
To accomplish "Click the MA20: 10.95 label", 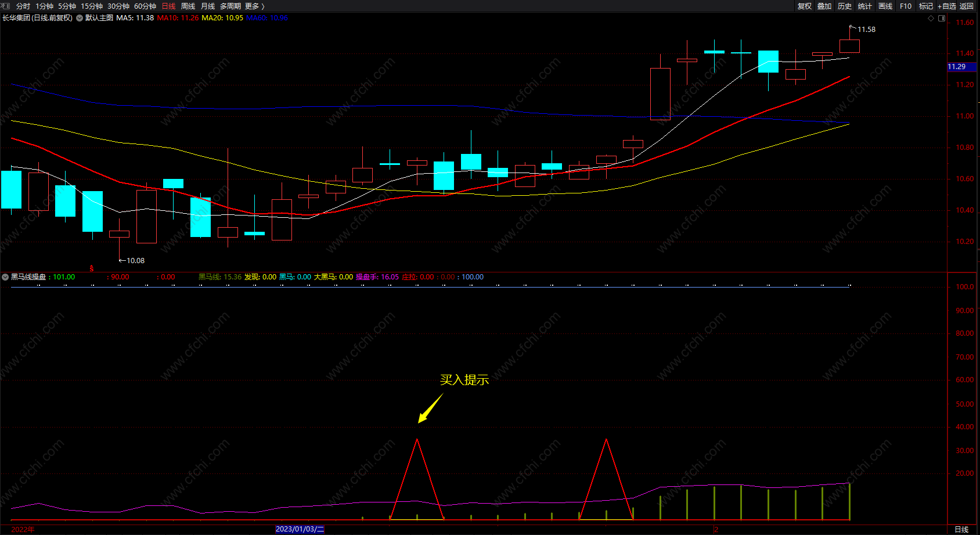I will [x=222, y=18].
